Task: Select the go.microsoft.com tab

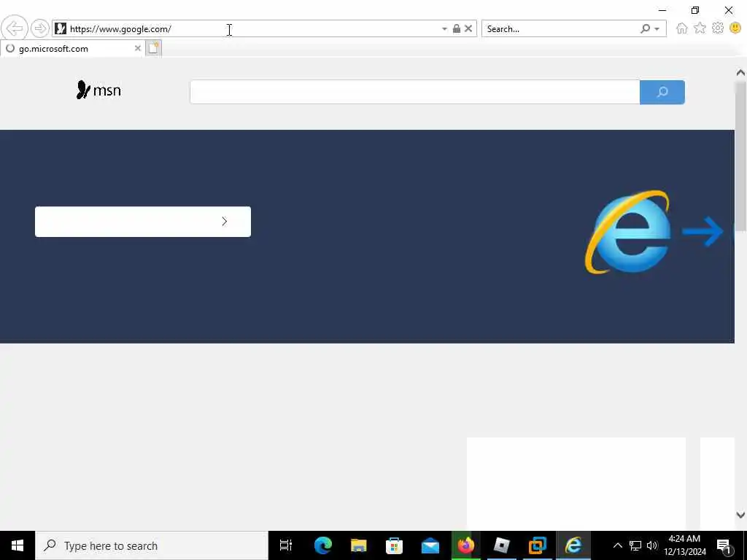Action: tap(72, 49)
